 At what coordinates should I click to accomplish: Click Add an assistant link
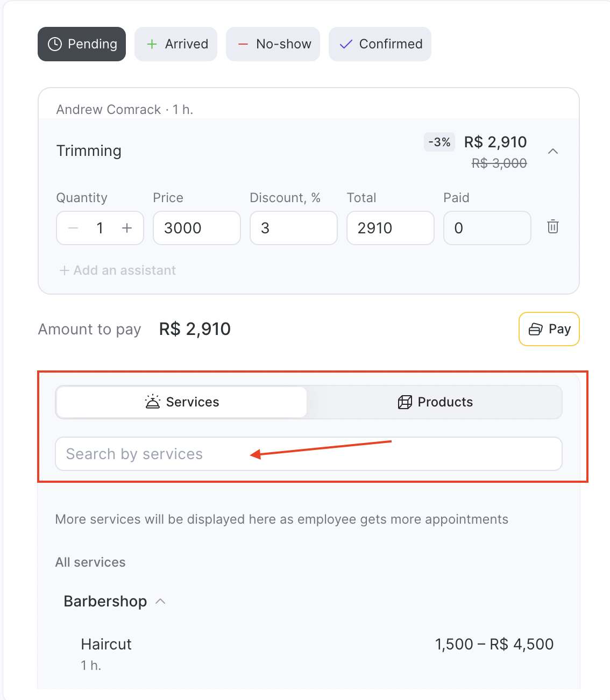pos(118,270)
